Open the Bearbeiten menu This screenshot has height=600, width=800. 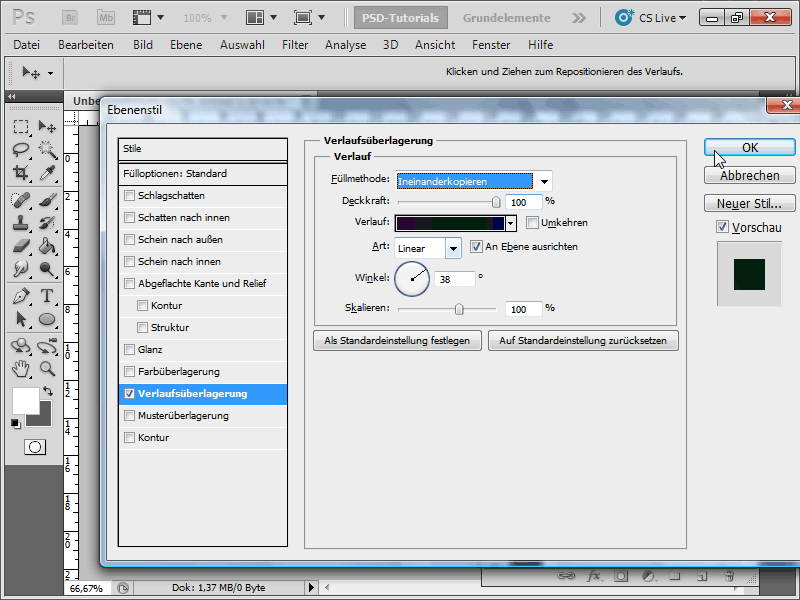[x=86, y=45]
